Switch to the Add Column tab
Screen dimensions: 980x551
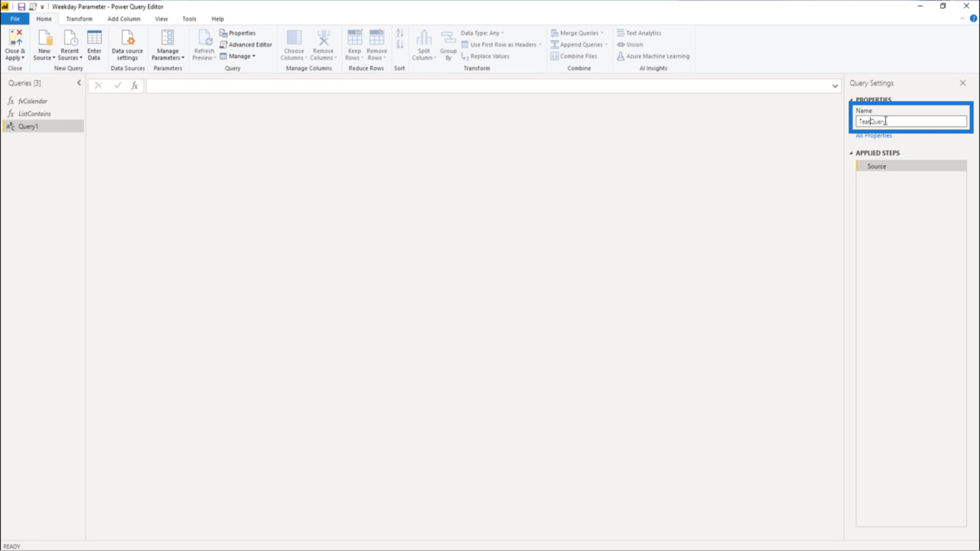point(124,19)
